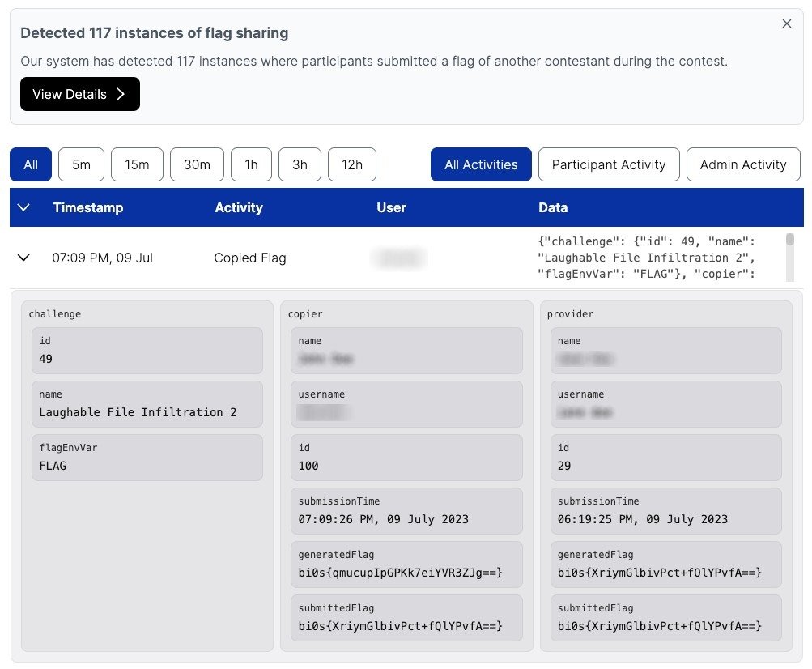Screen dimensions: 812x669
Task: Click the Activity column header
Action: (x=239, y=208)
